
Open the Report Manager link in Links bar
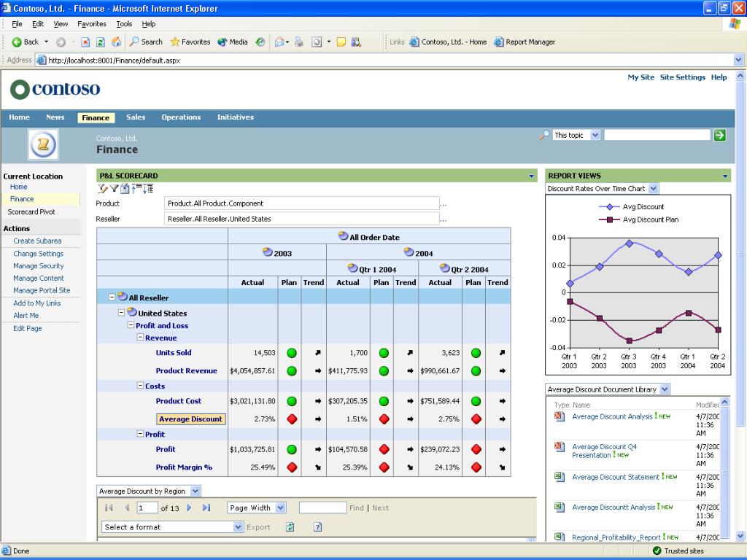pos(525,42)
